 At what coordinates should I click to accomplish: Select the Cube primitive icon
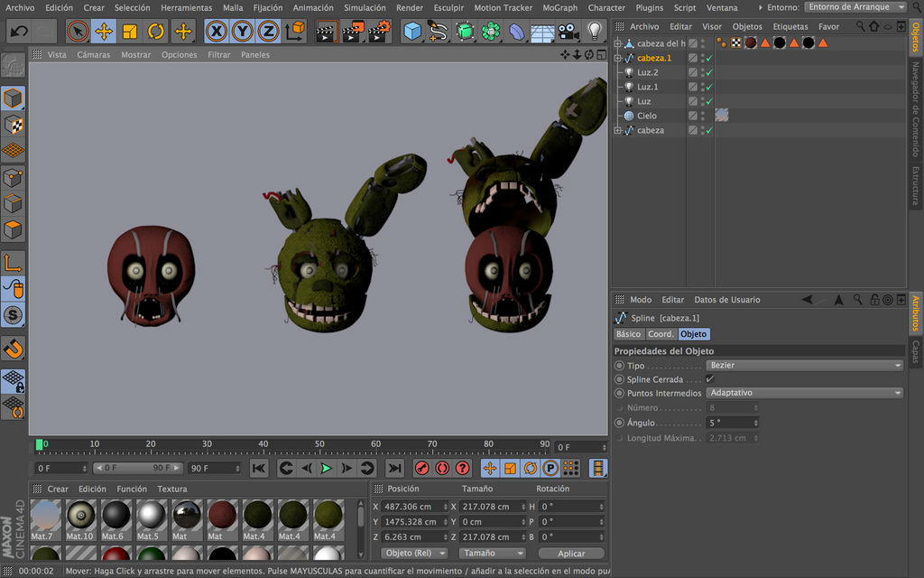[412, 30]
